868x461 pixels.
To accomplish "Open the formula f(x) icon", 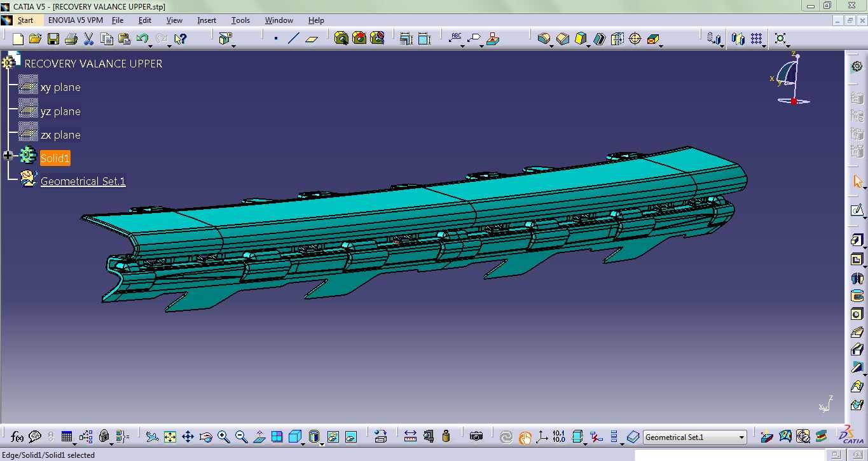I will click(x=17, y=437).
